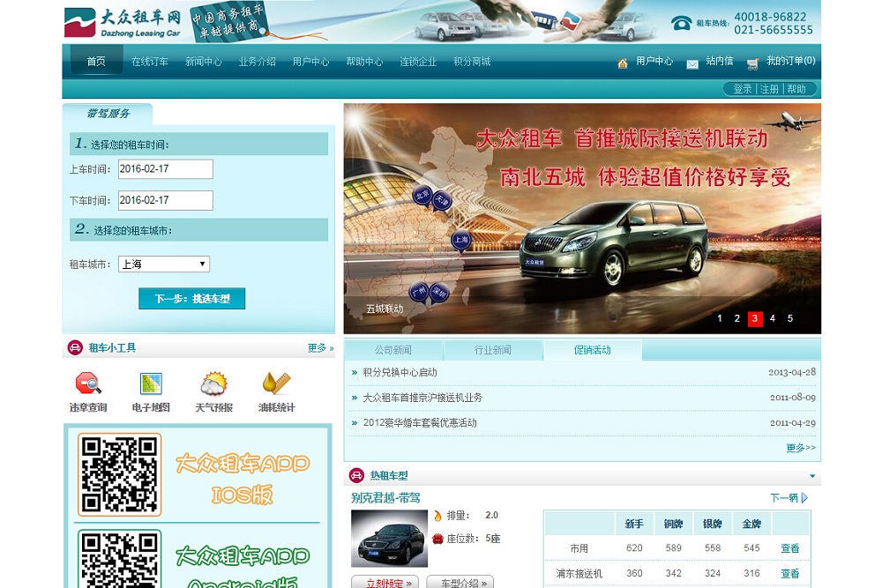Click the 新手 price column header
The width and height of the screenshot is (882, 588).
pyautogui.click(x=634, y=524)
